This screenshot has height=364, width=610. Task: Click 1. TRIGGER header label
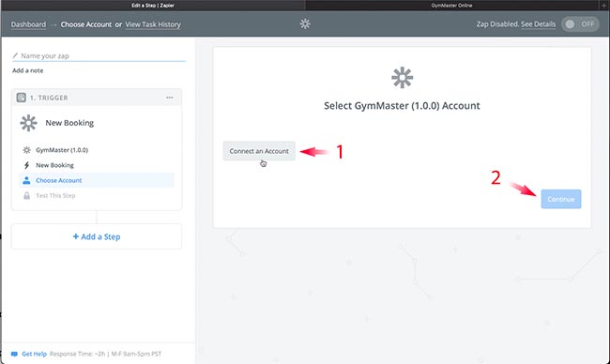pos(49,98)
